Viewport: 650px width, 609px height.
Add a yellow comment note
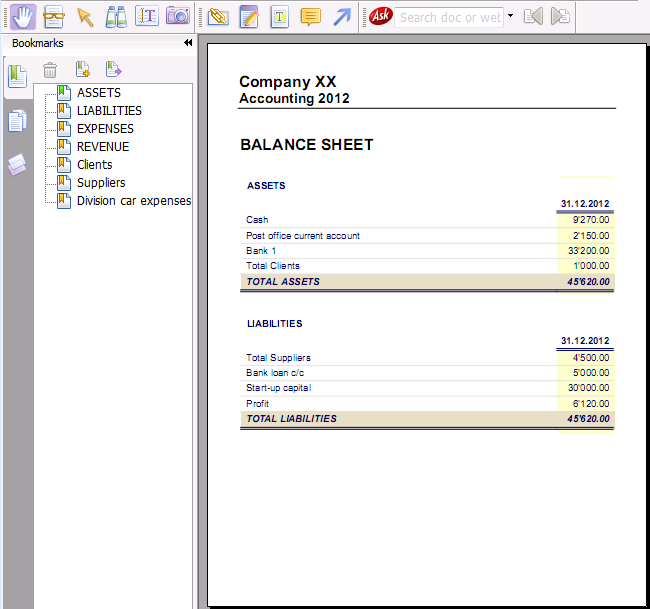click(x=310, y=17)
